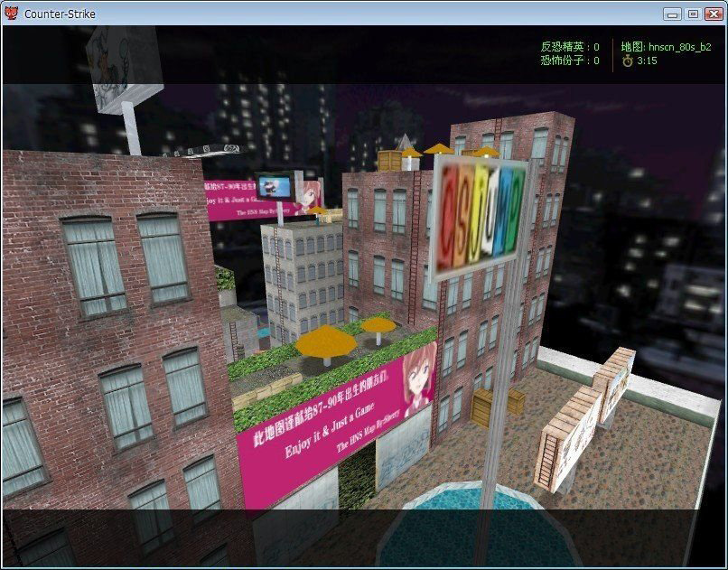Minimize the Counter-Strike window
728x570 pixels.
click(672, 14)
